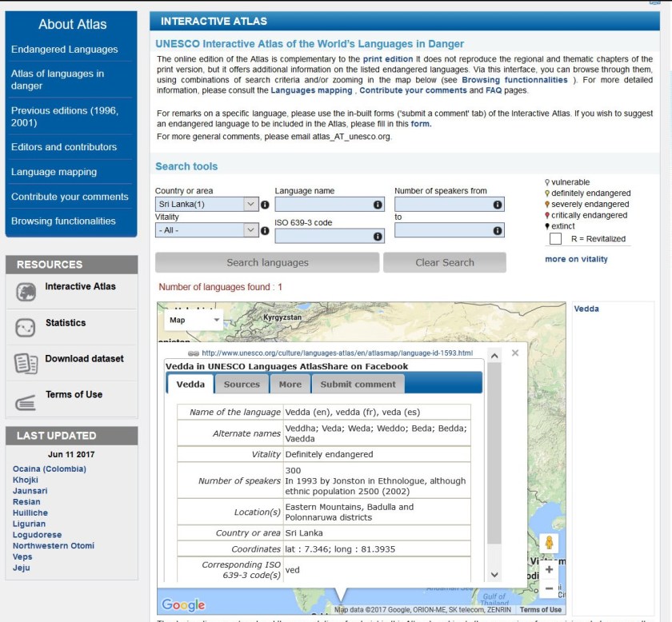Open the Submit comment tab
The width and height of the screenshot is (672, 622).
358,385
